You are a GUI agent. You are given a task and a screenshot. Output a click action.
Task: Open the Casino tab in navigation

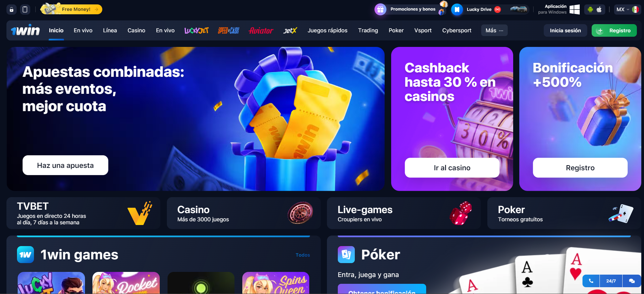click(136, 31)
